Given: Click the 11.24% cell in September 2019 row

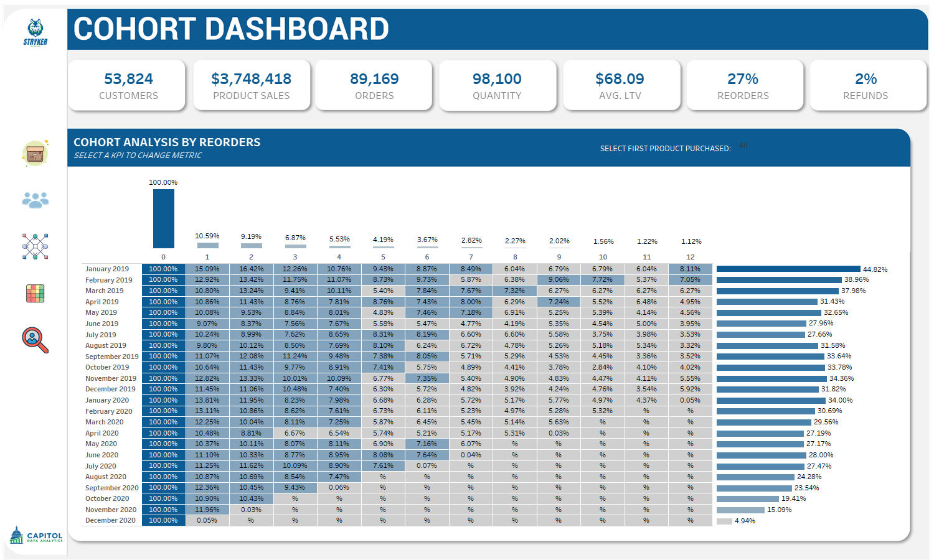Looking at the screenshot, I should click(295, 357).
